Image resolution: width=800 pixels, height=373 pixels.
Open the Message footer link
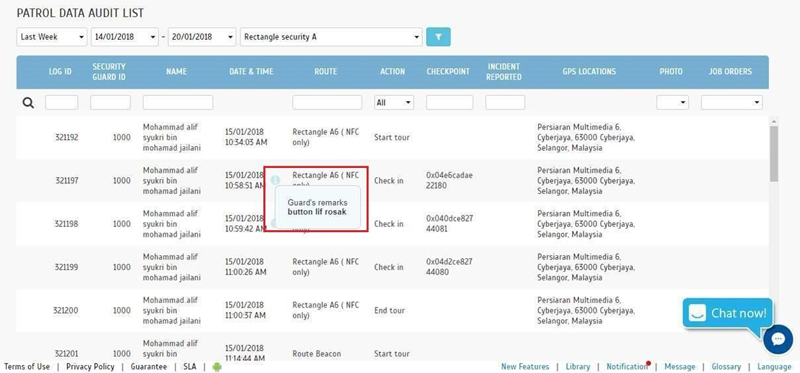coord(680,367)
